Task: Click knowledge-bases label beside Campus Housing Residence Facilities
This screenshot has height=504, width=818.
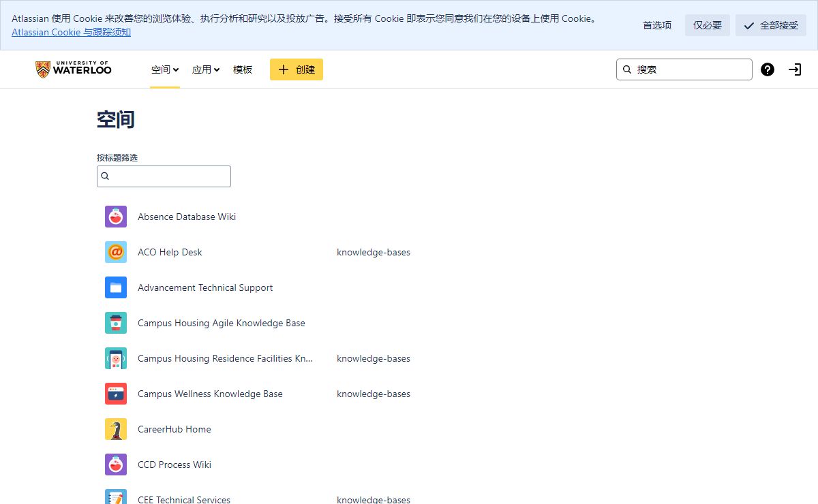Action: click(x=374, y=358)
